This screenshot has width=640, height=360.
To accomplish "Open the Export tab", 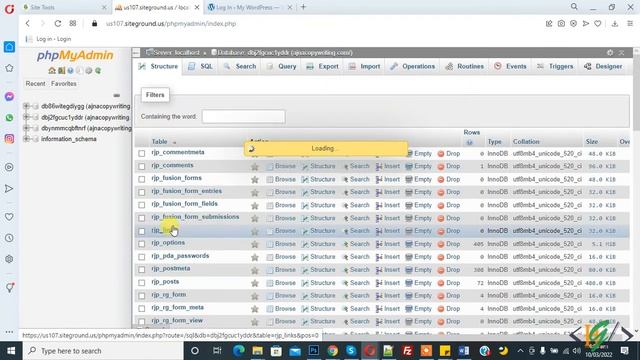I will coord(322,66).
